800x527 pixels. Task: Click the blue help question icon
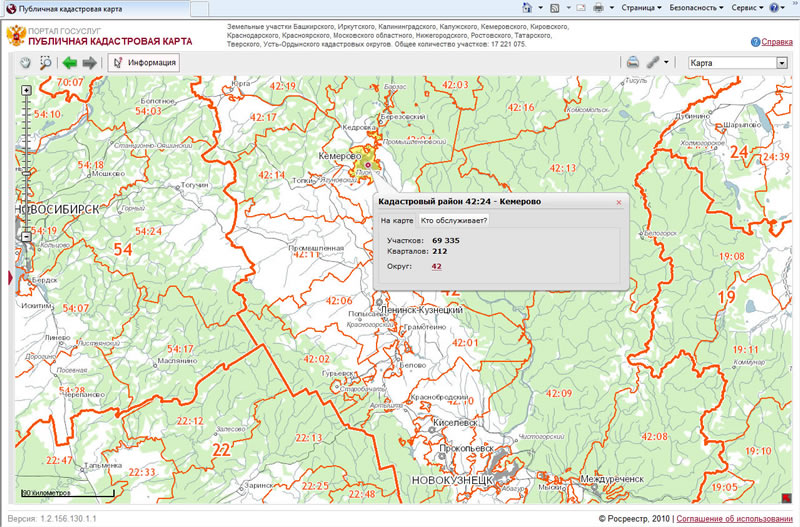756,42
